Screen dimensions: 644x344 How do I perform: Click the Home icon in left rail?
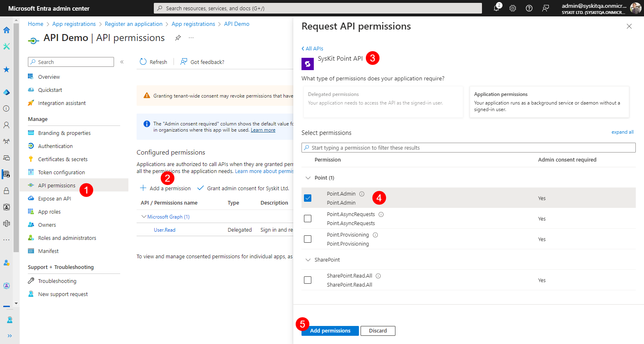point(7,30)
